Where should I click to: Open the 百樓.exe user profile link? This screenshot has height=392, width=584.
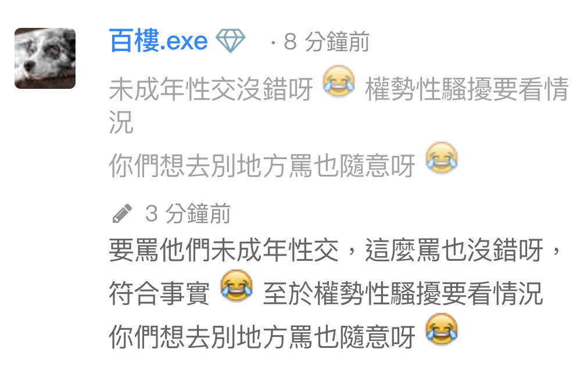pos(158,41)
